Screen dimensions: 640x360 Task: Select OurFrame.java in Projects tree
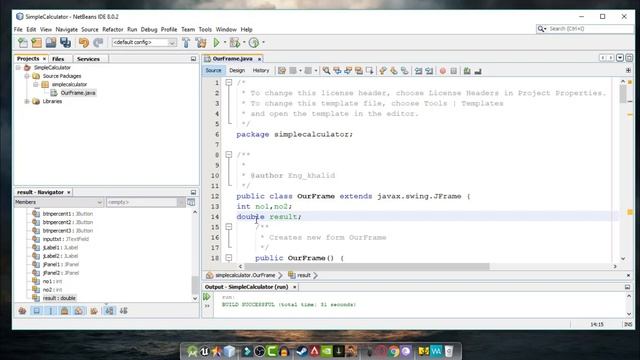click(x=78, y=93)
